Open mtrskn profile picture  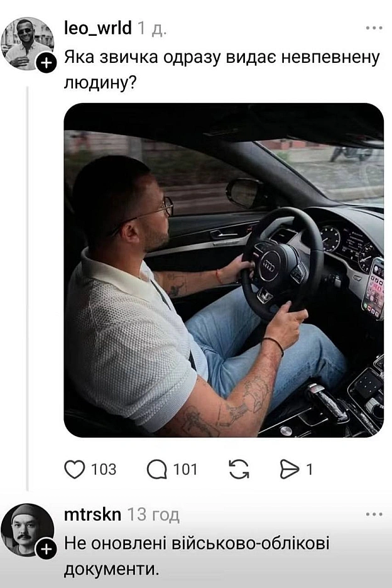tap(27, 529)
